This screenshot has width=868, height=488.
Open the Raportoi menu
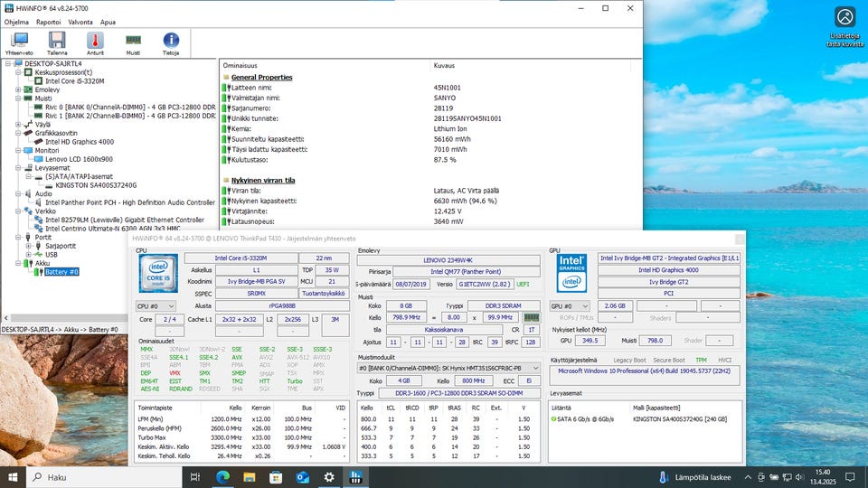pyautogui.click(x=49, y=22)
